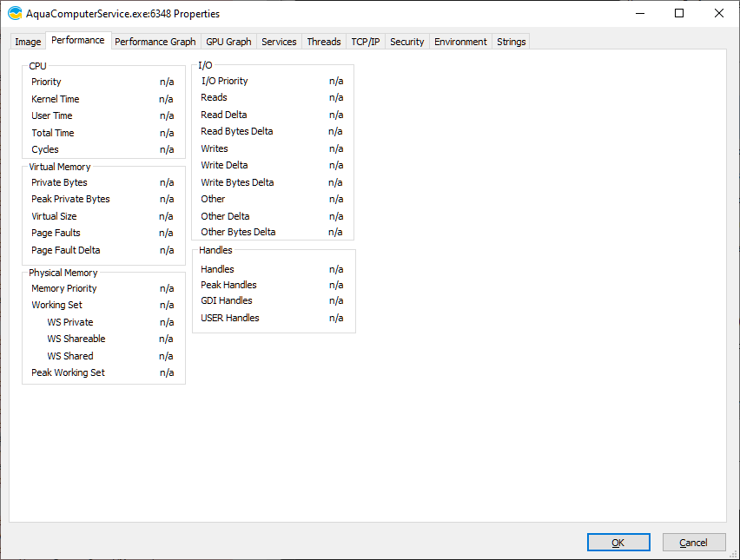This screenshot has height=560, width=740.
Task: Click the n/a value beside GDI Handles
Action: [336, 300]
